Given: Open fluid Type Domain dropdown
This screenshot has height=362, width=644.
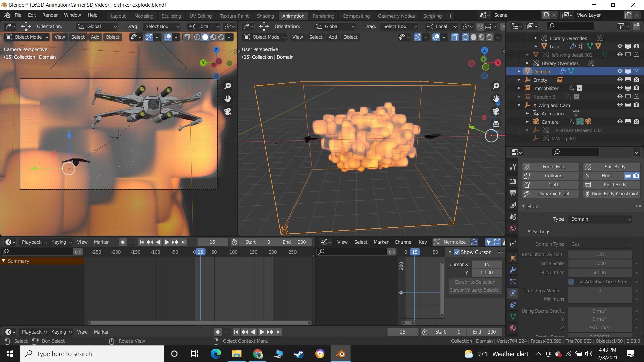Looking at the screenshot, I should [x=600, y=219].
